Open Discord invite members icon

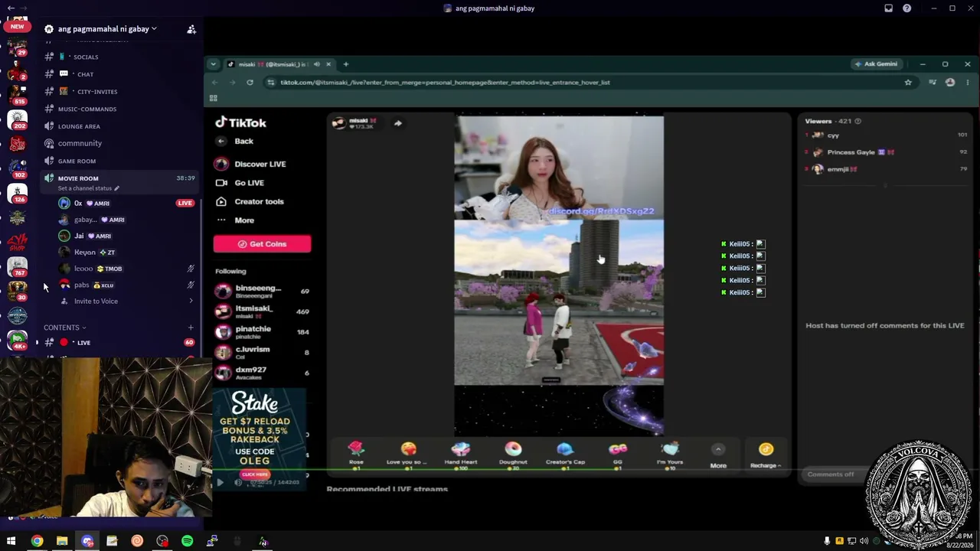coord(191,29)
